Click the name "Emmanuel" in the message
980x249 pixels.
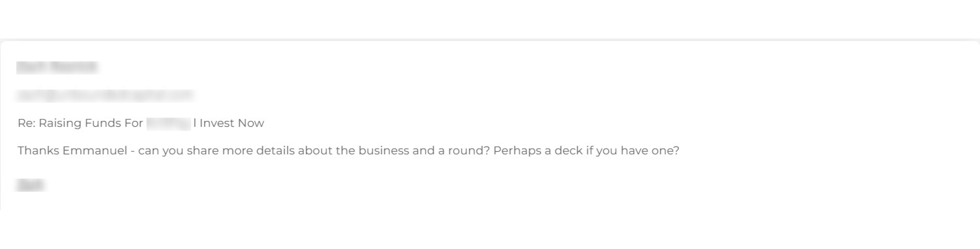95,151
